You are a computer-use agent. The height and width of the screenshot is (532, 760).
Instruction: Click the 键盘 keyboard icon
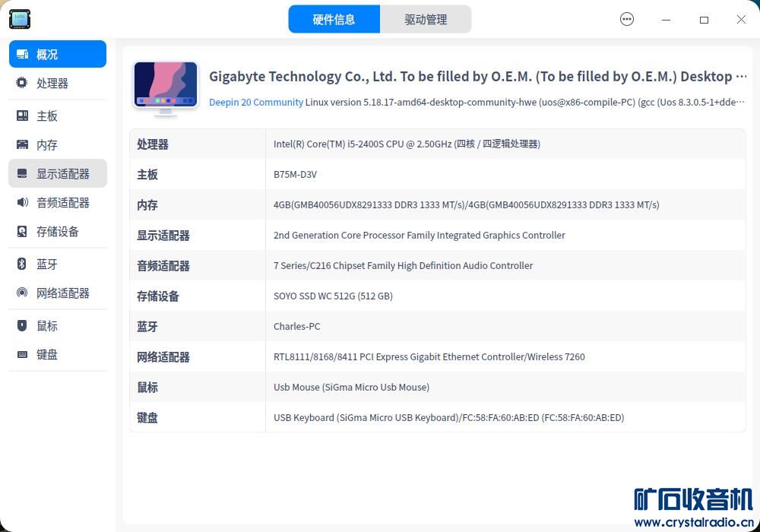pyautogui.click(x=22, y=354)
